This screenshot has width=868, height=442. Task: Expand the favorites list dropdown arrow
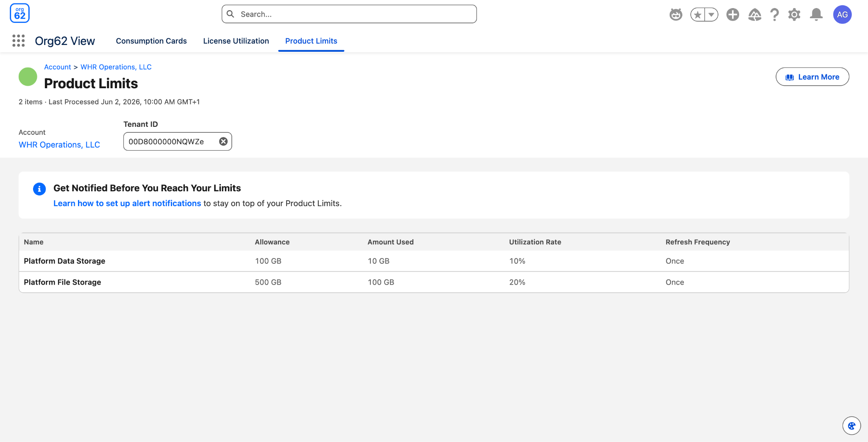click(712, 14)
